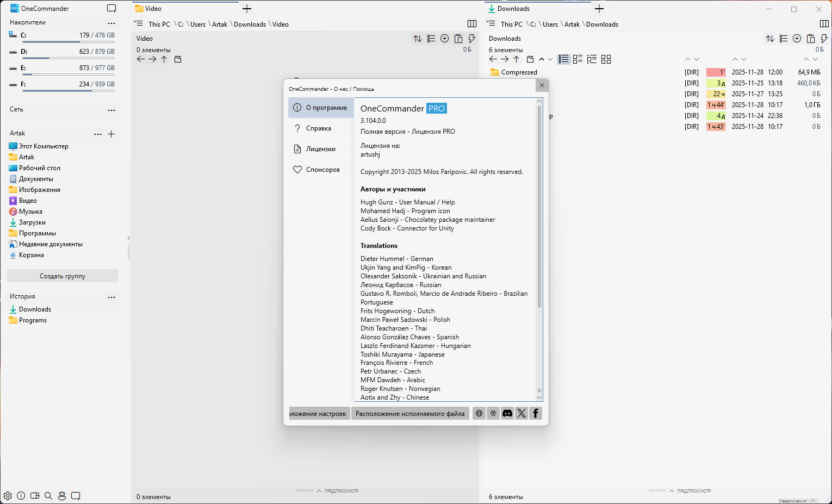Click Расположение исполняемого файла button

coord(410,414)
